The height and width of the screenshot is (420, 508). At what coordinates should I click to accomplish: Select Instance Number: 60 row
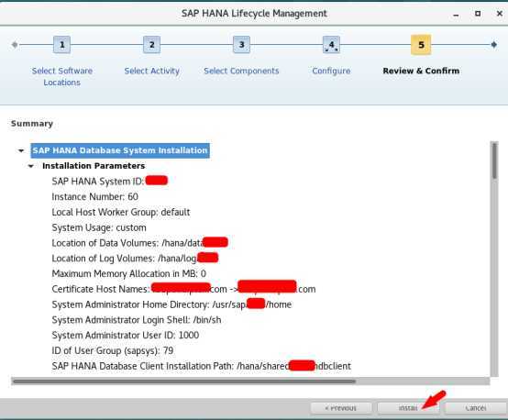click(95, 197)
